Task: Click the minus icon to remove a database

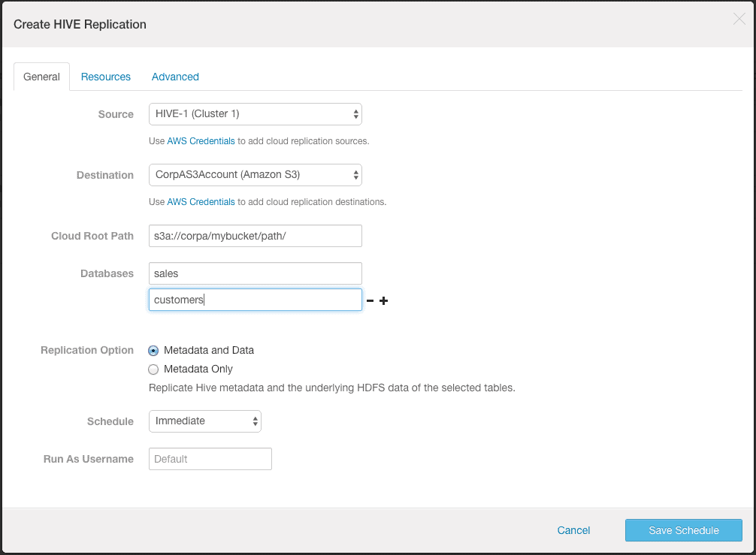Action: (x=370, y=300)
